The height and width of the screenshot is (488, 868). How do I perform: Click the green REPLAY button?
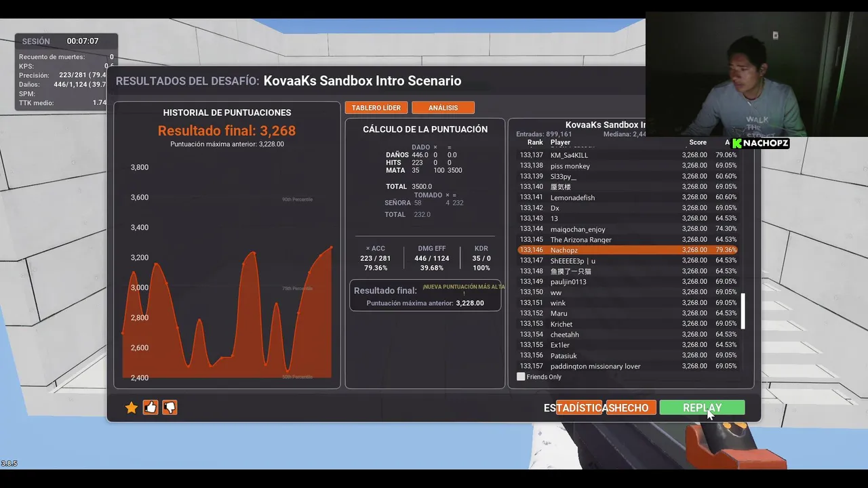pos(702,407)
